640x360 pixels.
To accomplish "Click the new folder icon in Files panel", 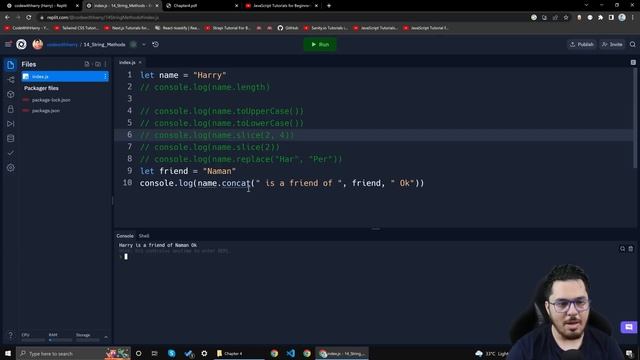I will pyautogui.click(x=98, y=64).
